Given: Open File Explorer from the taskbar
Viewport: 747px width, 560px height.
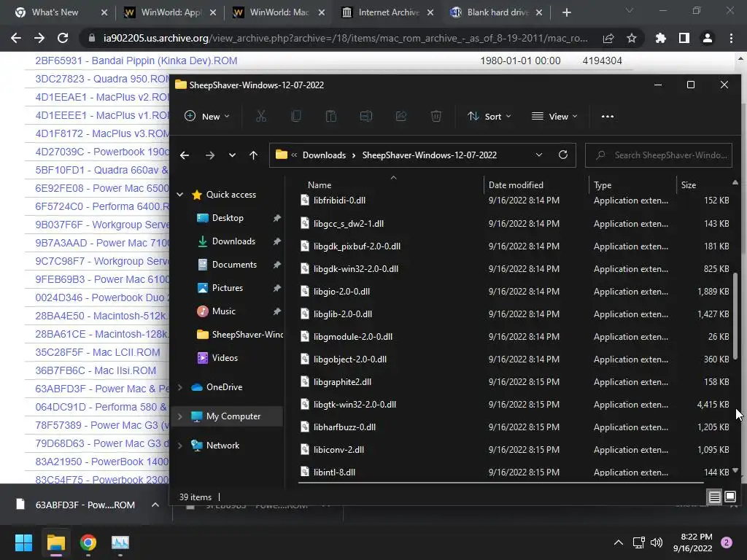Looking at the screenshot, I should click(56, 542).
